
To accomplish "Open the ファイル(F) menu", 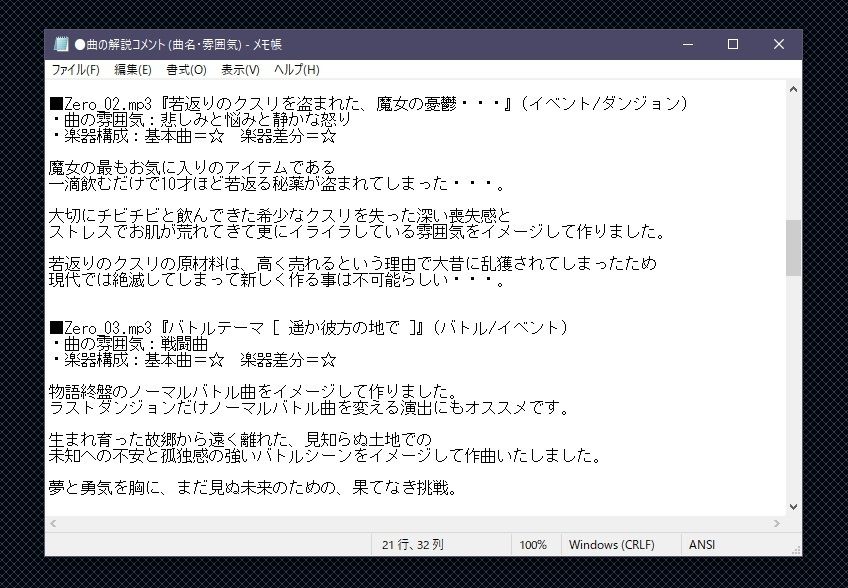I will 75,70.
